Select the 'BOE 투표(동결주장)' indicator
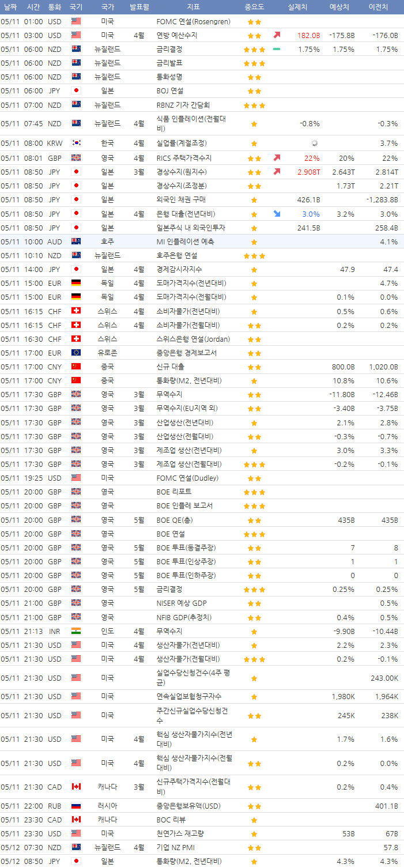Image resolution: width=404 pixels, height=868 pixels. (186, 548)
